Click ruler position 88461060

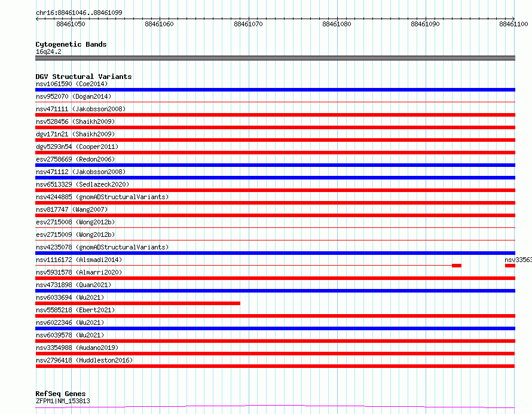pyautogui.click(x=159, y=24)
